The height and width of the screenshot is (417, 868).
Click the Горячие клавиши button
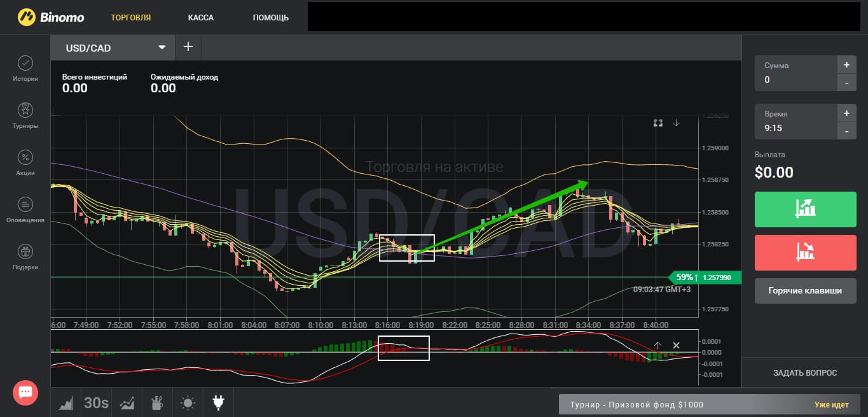(804, 290)
